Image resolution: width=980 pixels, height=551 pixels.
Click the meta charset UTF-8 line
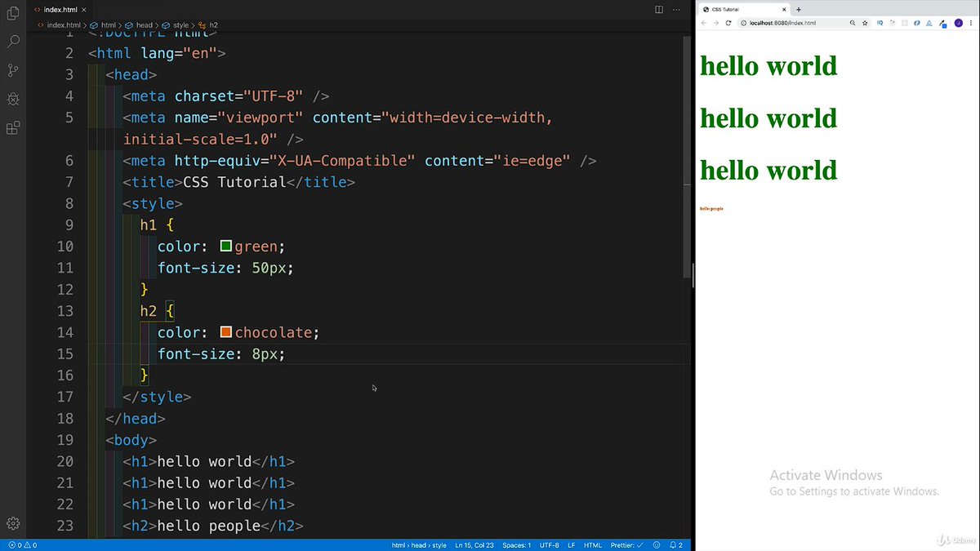point(226,96)
